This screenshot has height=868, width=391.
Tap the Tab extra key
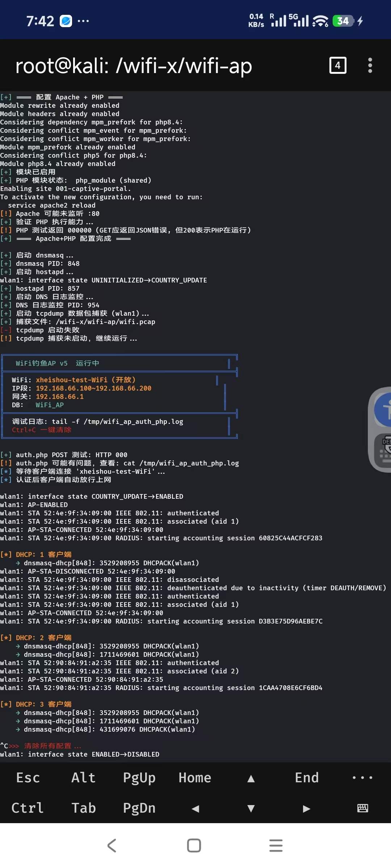(x=84, y=808)
